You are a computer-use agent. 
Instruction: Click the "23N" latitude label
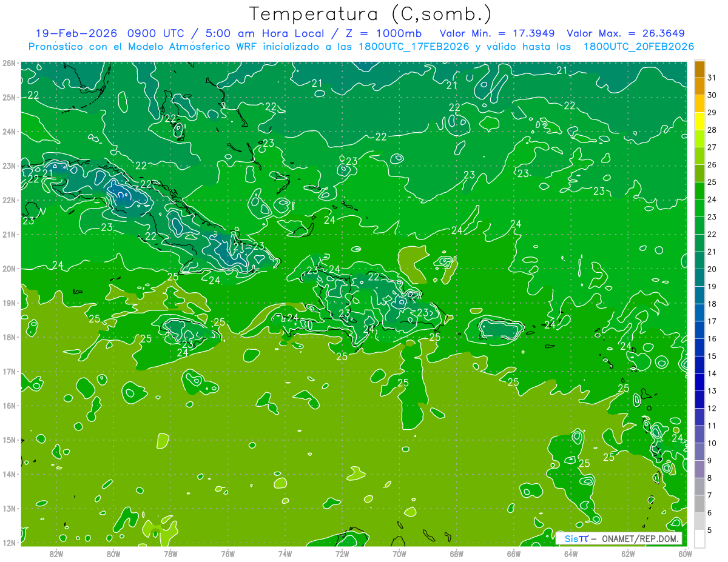pyautogui.click(x=8, y=166)
